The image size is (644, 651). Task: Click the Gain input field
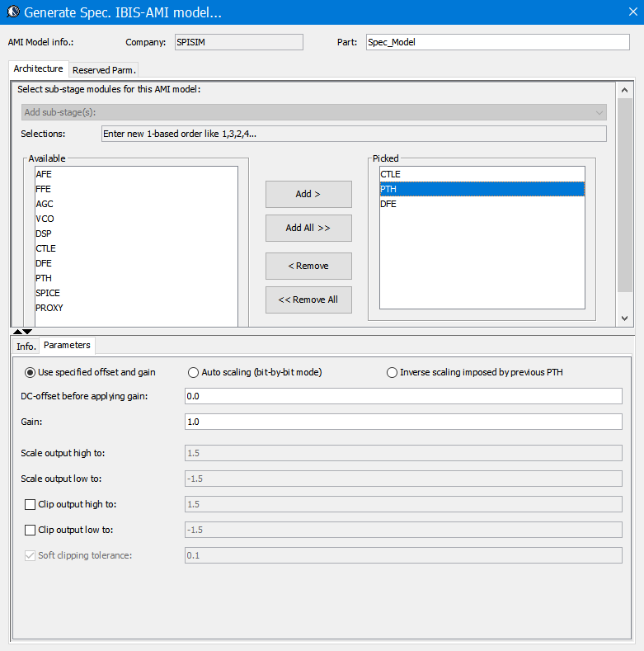[403, 422]
